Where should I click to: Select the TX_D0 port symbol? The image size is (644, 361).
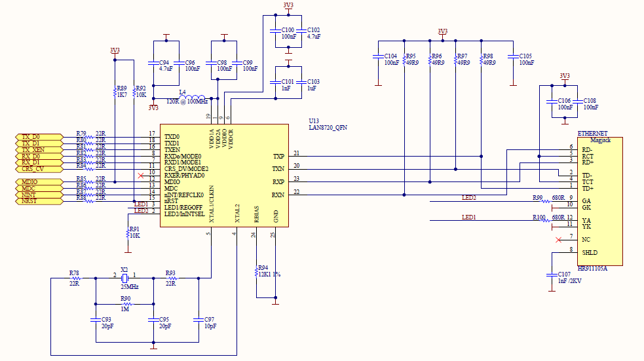coord(39,137)
